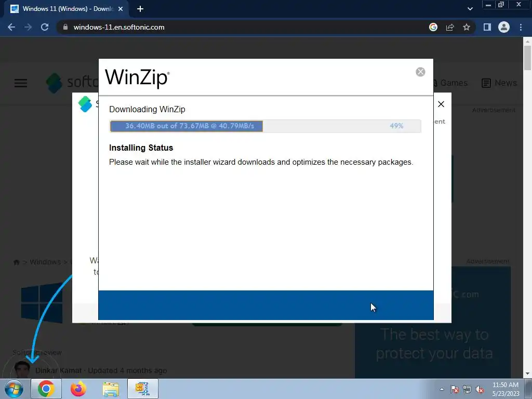Open Chrome's three-dot menu
The height and width of the screenshot is (399, 532).
pyautogui.click(x=521, y=27)
